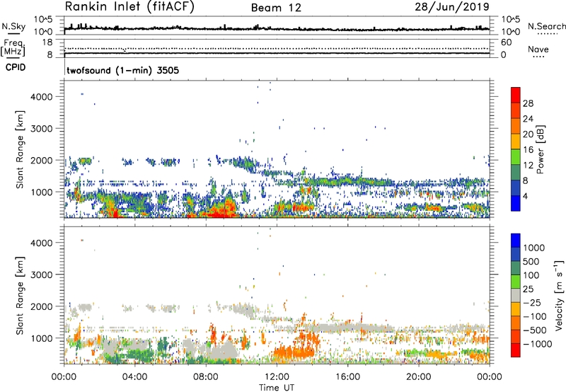Click the 'Velocity [m s-1]' color bar label

tap(559, 295)
